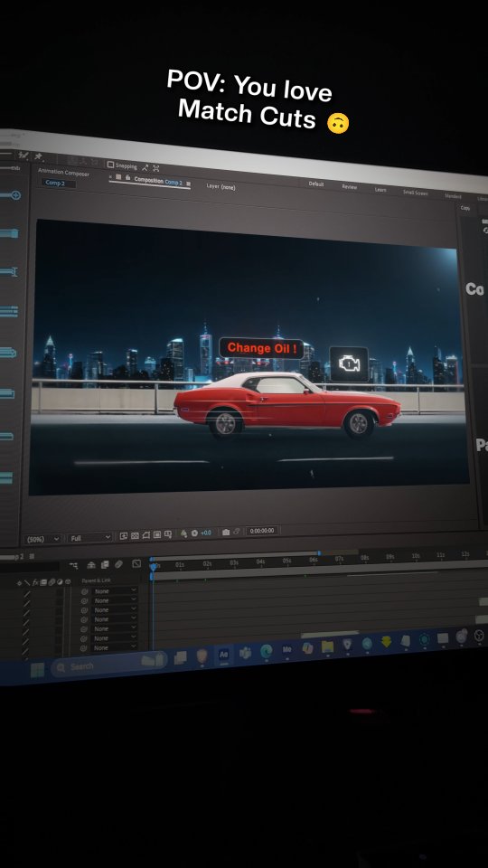Viewport: 488px width, 868px height.
Task: Switch to the Review workspace
Action: (349, 186)
